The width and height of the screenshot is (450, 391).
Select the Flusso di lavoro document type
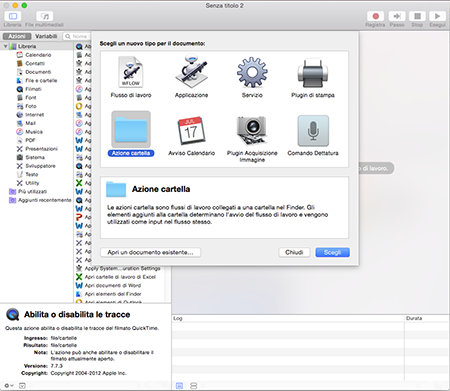point(131,77)
